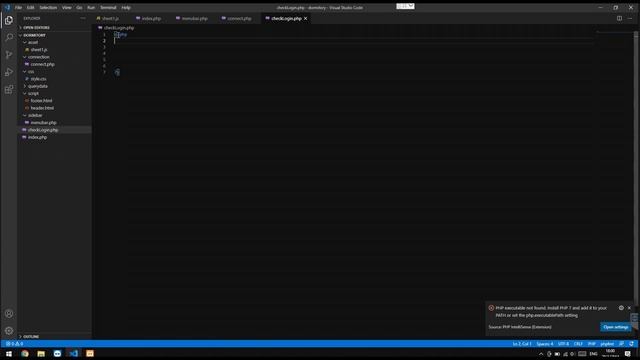Click PHP language mode in status bar
Viewport: 640px width, 360px height.
[591, 344]
